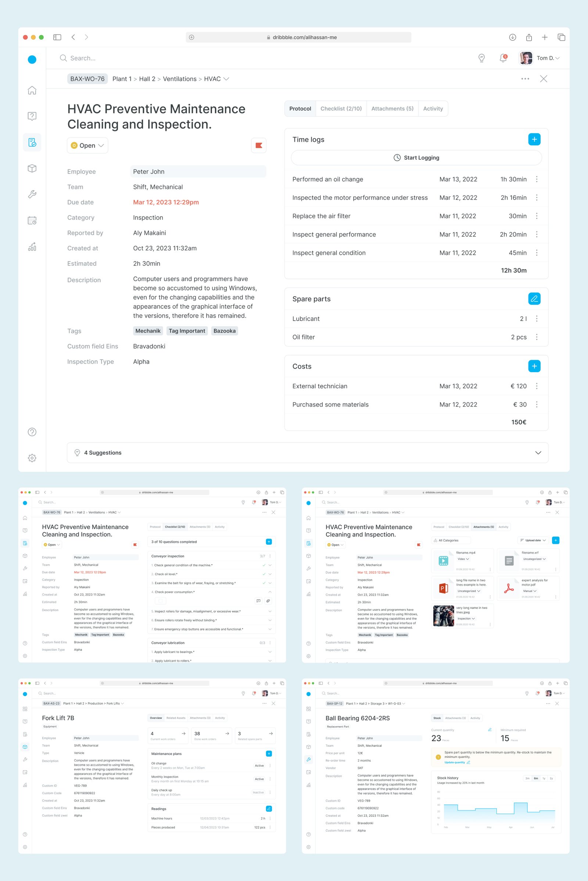Expand 'Check power consumption' checklist item

click(270, 592)
